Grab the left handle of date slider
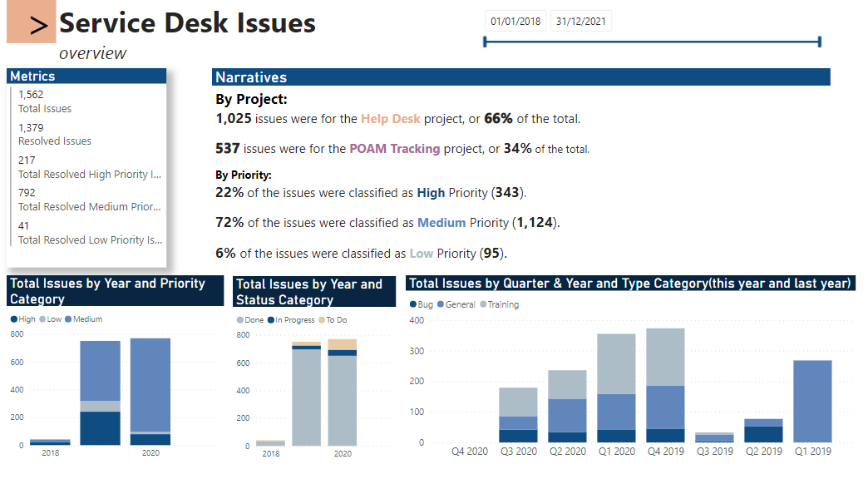The image size is (868, 479). point(485,42)
